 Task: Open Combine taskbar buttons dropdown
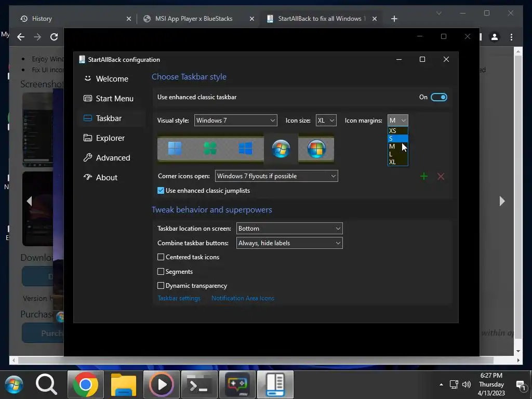pyautogui.click(x=289, y=243)
